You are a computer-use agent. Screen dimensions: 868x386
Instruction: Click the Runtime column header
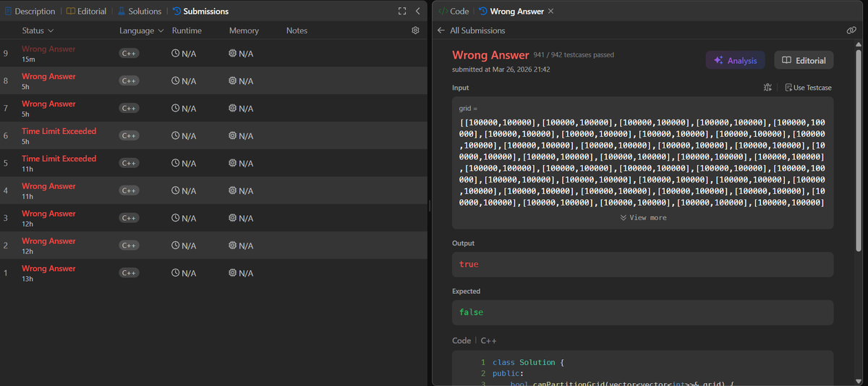click(x=187, y=30)
